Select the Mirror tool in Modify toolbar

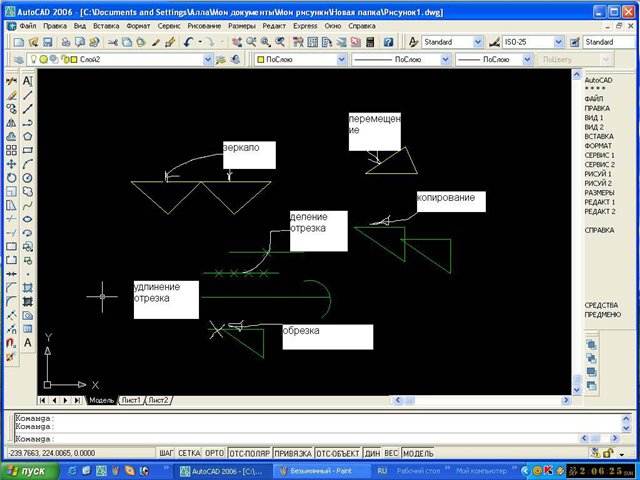click(x=11, y=122)
